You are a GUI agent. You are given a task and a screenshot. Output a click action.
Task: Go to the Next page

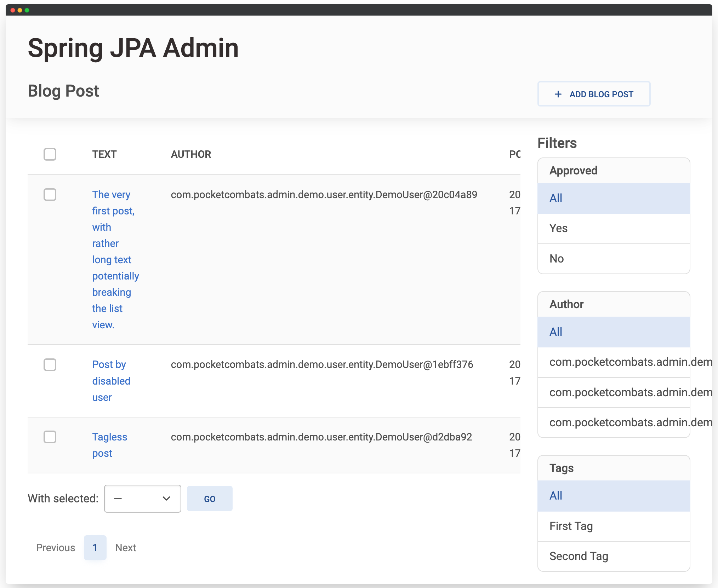[126, 548]
